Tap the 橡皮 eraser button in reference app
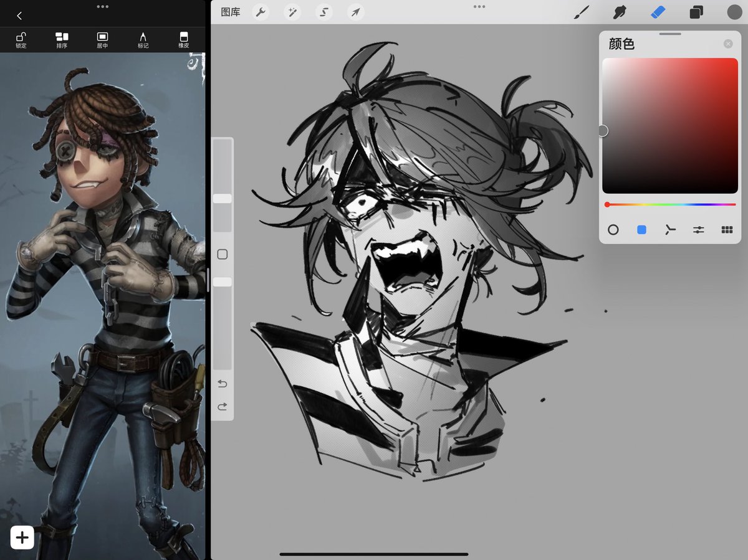 tap(184, 40)
